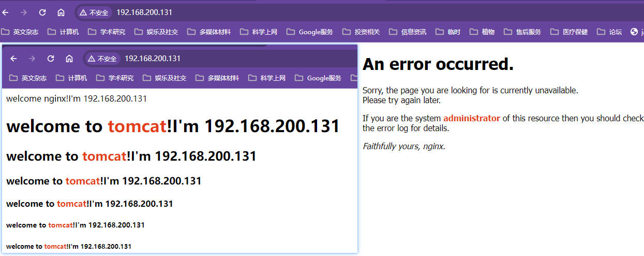
Task: Click the back arrow in the top browser toolbar
Action: click(6, 12)
